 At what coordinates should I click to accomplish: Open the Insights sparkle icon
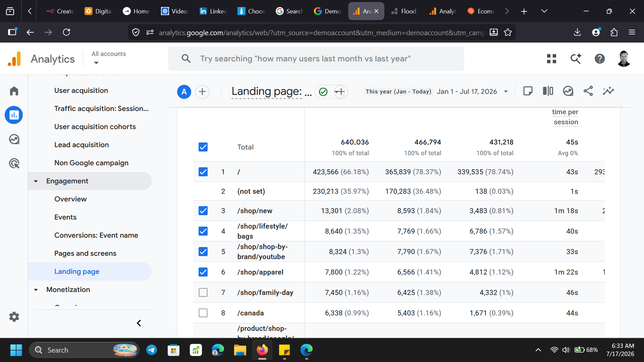608,91
